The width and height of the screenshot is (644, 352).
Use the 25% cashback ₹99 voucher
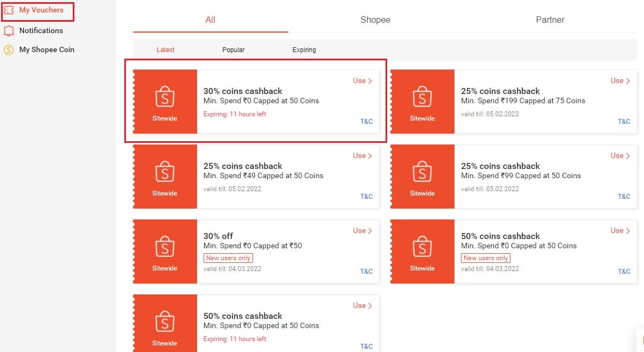(x=620, y=156)
